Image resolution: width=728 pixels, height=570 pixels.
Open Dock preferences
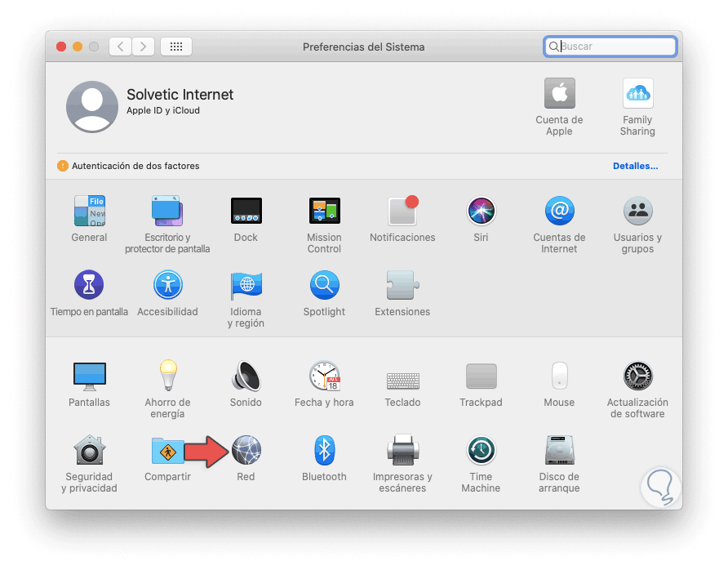[x=246, y=211]
